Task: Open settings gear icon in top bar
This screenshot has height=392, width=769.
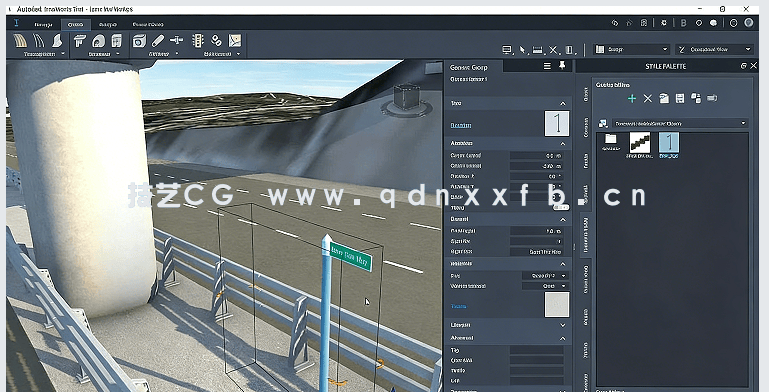Action: pyautogui.click(x=664, y=23)
